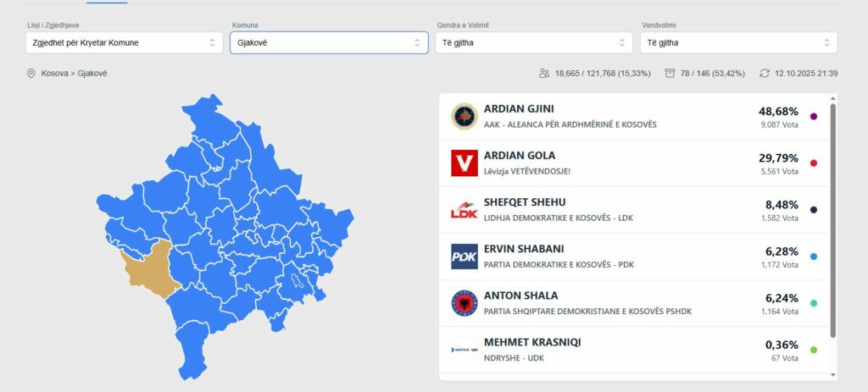Click the results list scrollbar
This screenshot has width=868, height=392.
tap(832, 220)
